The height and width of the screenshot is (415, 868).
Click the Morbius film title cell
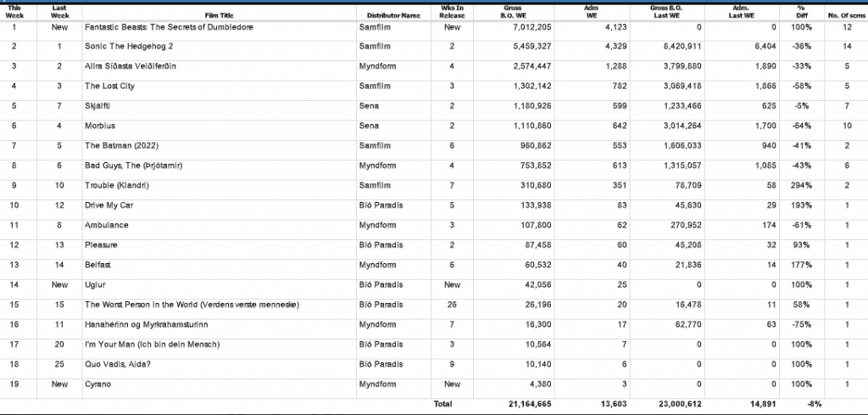101,126
